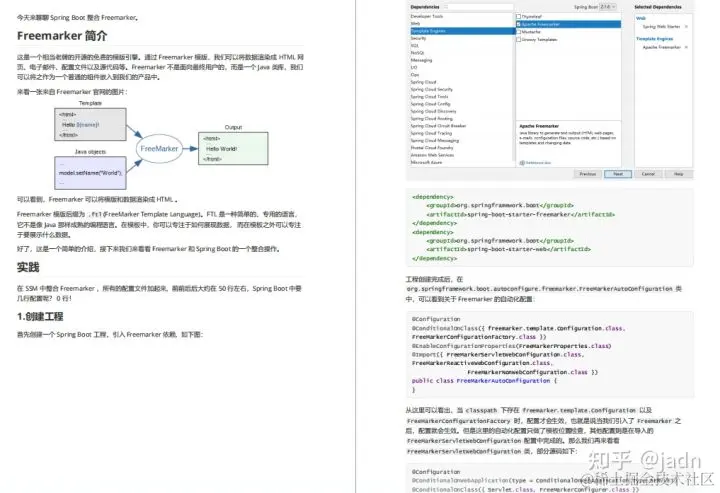Click the Template box in FreeMarker diagram
This screenshot has height=493, width=720.
pos(90,124)
